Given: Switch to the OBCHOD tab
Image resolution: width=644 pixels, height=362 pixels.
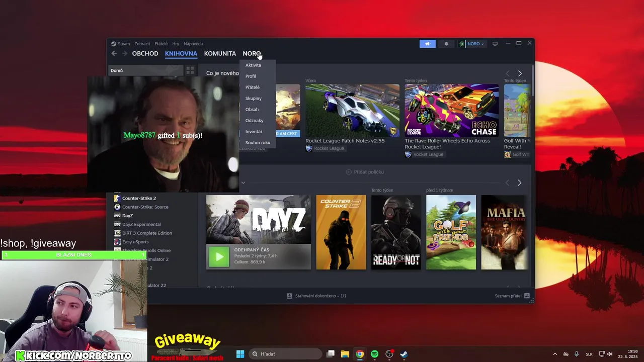Looking at the screenshot, I should coord(145,53).
